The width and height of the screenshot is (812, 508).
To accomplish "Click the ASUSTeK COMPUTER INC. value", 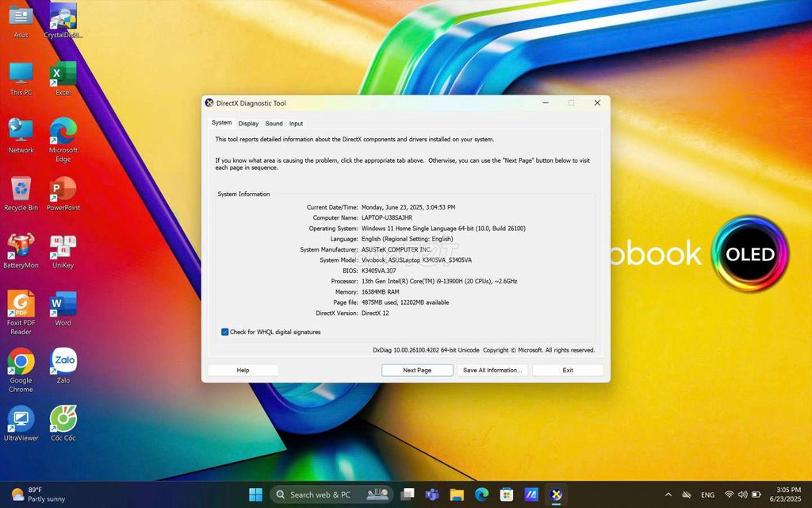I will (396, 249).
